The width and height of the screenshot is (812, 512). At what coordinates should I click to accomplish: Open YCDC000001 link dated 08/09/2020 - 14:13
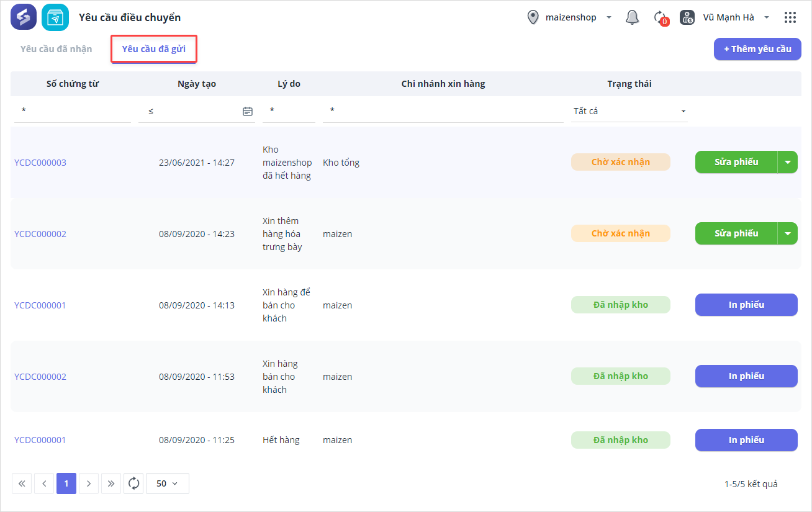(40, 305)
